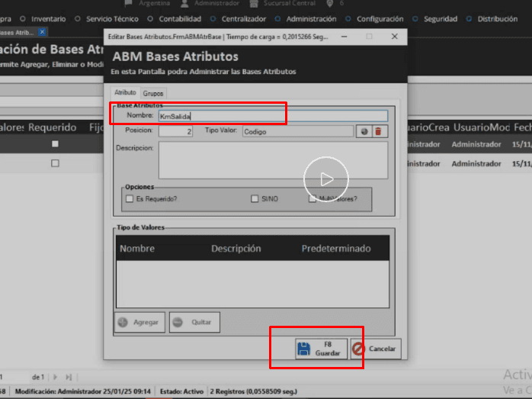Click the globe search icon beside Tipo Valor
The height and width of the screenshot is (399, 532).
point(364,131)
